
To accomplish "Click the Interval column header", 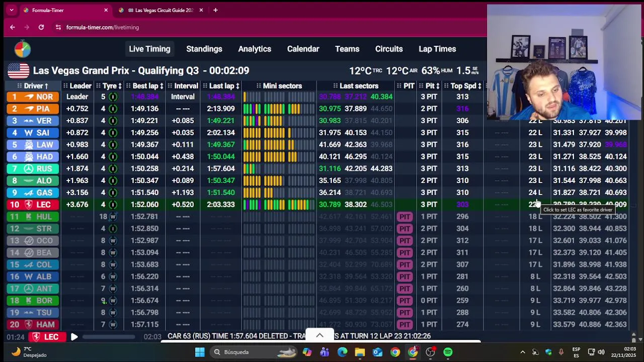I will pyautogui.click(x=182, y=86).
